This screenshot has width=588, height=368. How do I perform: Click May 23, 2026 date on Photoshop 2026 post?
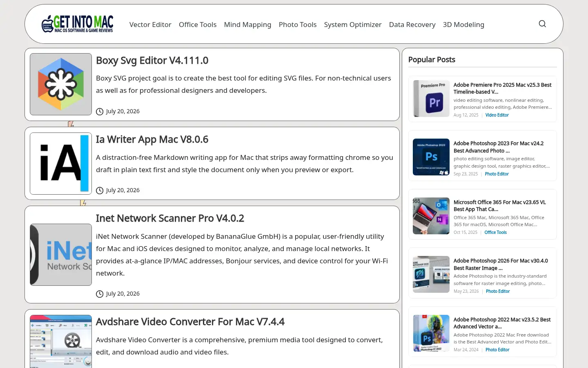coord(466,292)
